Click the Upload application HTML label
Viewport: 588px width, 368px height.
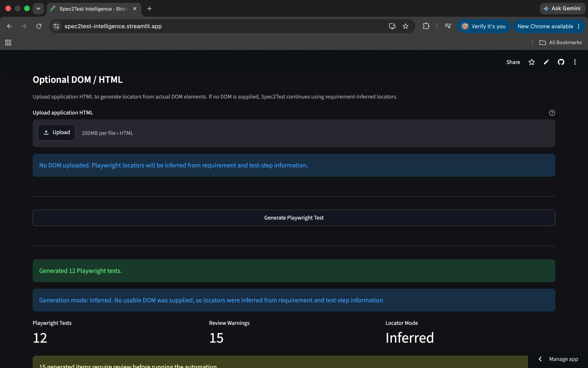(x=63, y=113)
